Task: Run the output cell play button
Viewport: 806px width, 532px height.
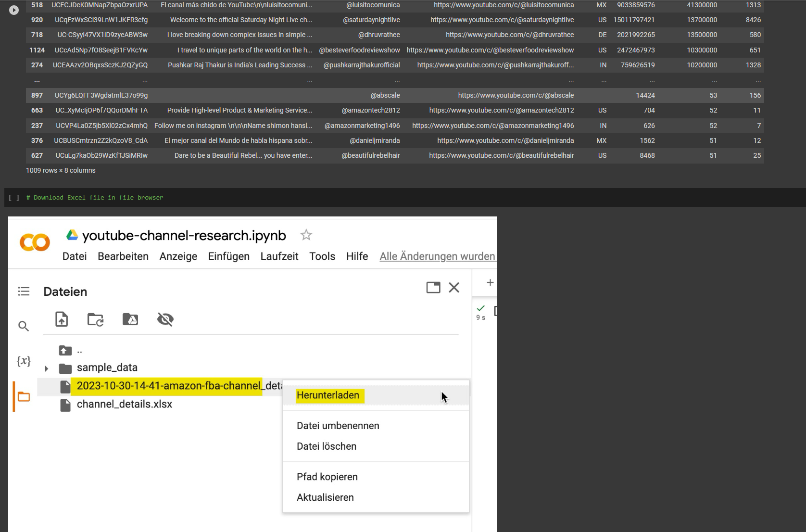Action: [x=14, y=10]
